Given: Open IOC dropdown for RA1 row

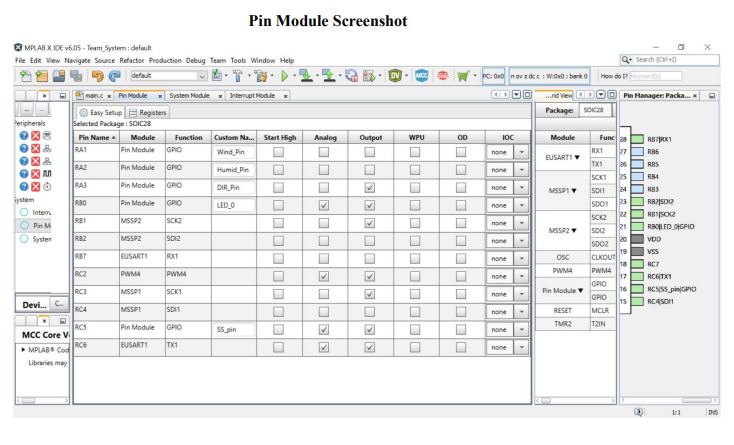Looking at the screenshot, I should pyautogui.click(x=521, y=151).
